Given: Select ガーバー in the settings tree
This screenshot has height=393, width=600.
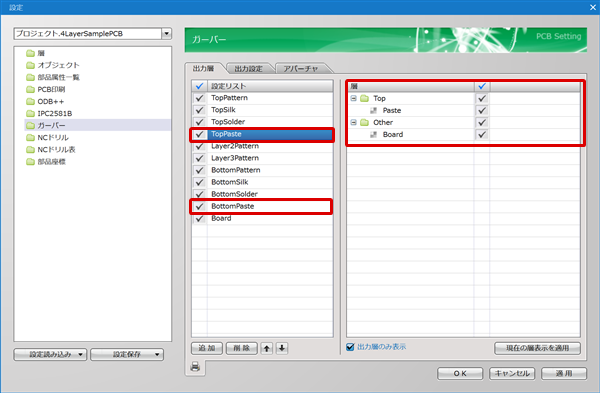Looking at the screenshot, I should click(98, 126).
